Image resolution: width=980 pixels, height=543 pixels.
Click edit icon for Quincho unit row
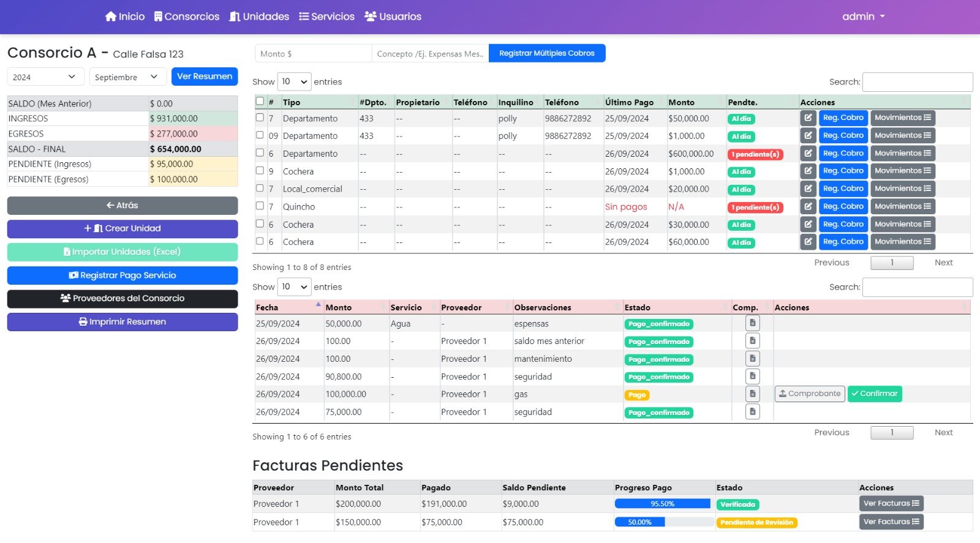808,207
